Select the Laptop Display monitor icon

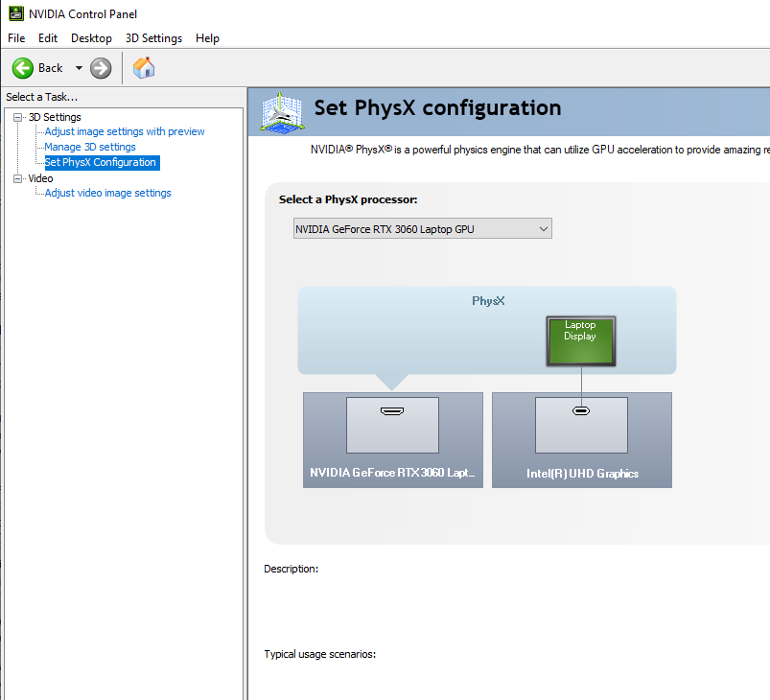[580, 340]
